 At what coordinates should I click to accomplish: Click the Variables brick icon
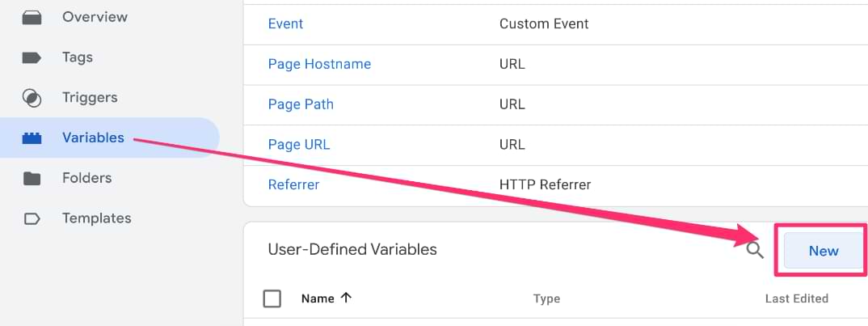[x=32, y=138]
